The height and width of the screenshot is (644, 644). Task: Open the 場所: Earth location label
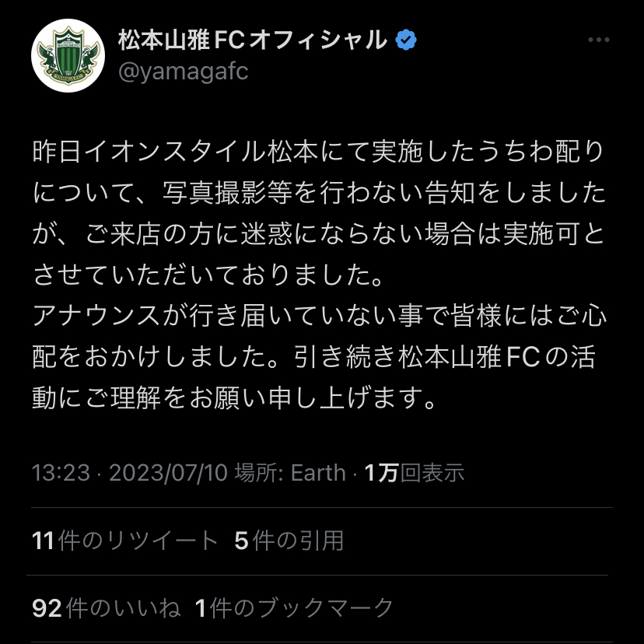coord(290,472)
